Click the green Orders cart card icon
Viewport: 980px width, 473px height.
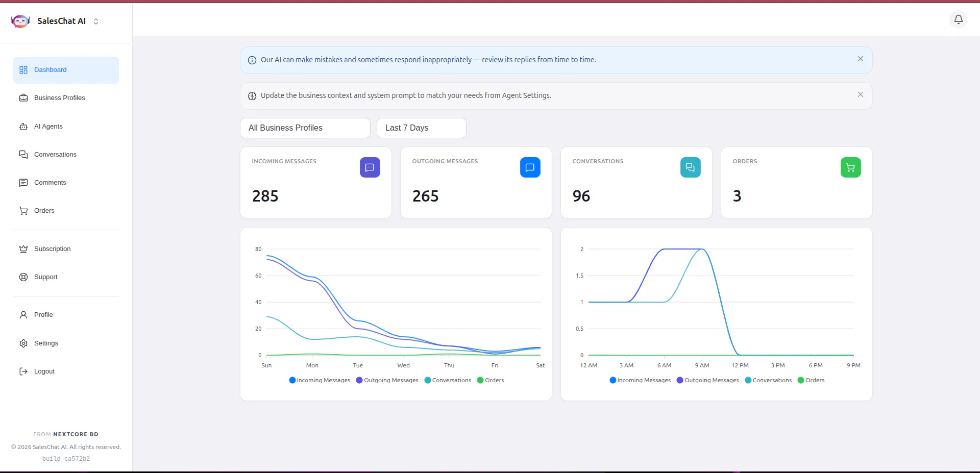click(851, 167)
